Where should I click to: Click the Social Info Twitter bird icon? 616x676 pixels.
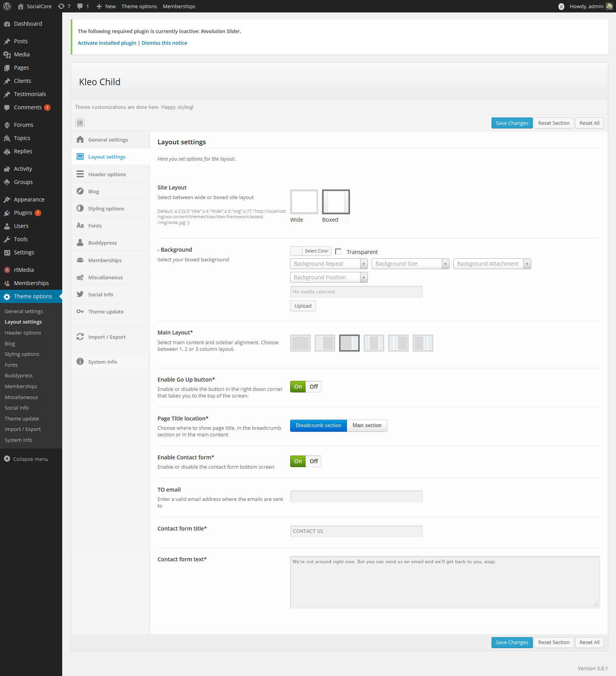(x=80, y=294)
